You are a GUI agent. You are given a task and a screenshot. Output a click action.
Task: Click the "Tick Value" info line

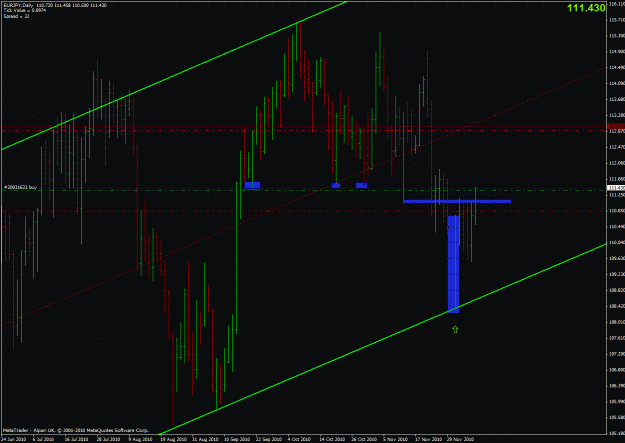point(24,10)
